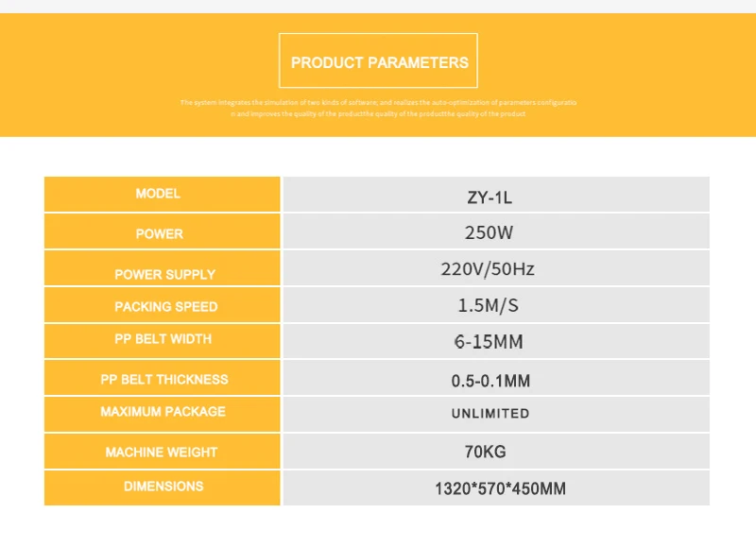
Task: Select the MACHINE WEIGHT label cell
Action: point(162,451)
